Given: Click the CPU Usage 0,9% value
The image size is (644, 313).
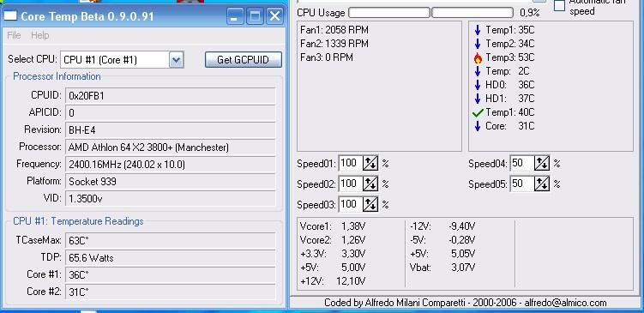Looking at the screenshot, I should pos(529,13).
